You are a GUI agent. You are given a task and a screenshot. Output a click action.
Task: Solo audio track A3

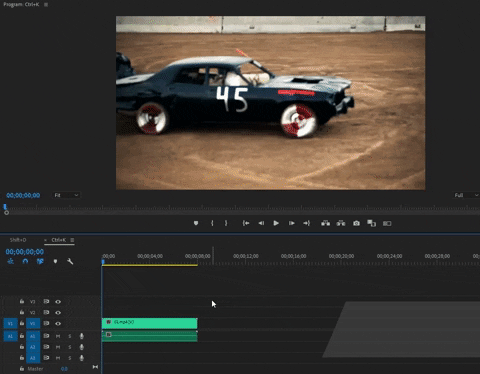pyautogui.click(x=70, y=358)
